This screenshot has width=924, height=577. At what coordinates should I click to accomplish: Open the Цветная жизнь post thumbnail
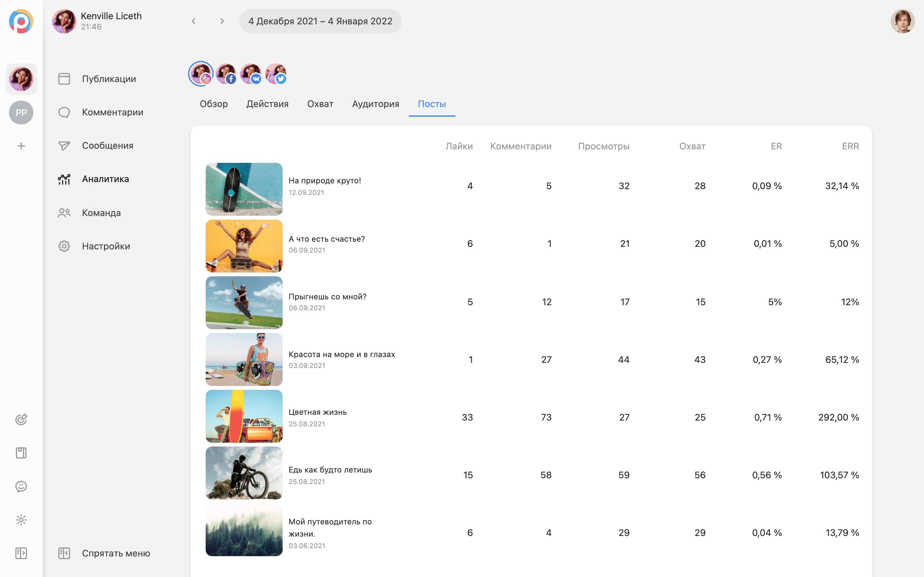(x=244, y=416)
